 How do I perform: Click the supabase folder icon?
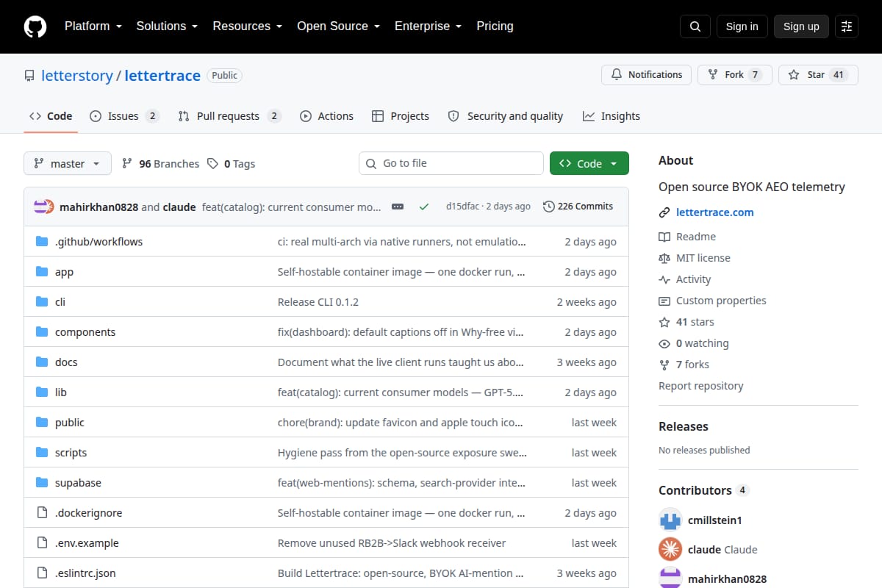[42, 483]
